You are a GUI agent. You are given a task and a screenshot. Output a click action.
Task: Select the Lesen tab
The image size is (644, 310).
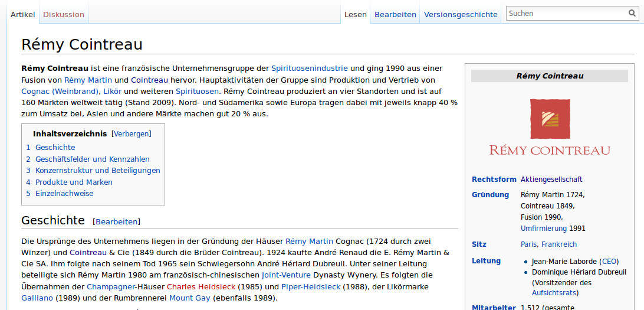click(356, 14)
